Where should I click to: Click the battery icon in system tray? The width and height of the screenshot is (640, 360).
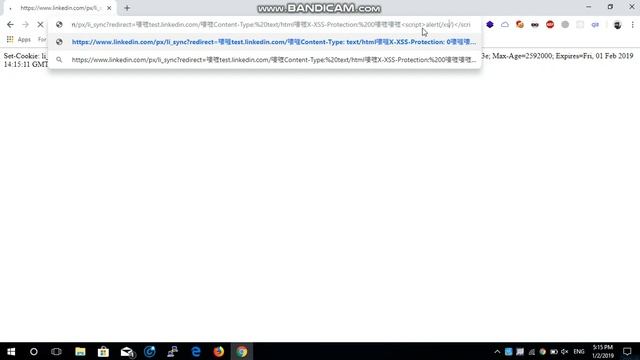click(x=554, y=351)
